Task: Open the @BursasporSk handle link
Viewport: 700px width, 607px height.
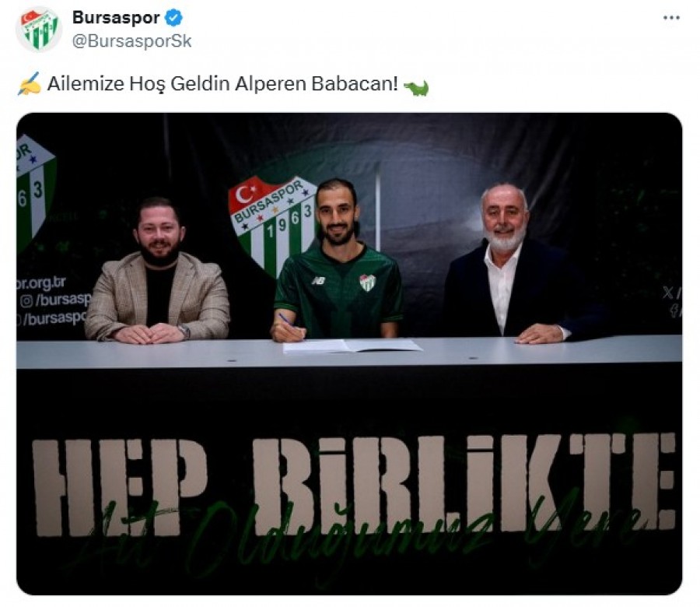Action: (131, 41)
